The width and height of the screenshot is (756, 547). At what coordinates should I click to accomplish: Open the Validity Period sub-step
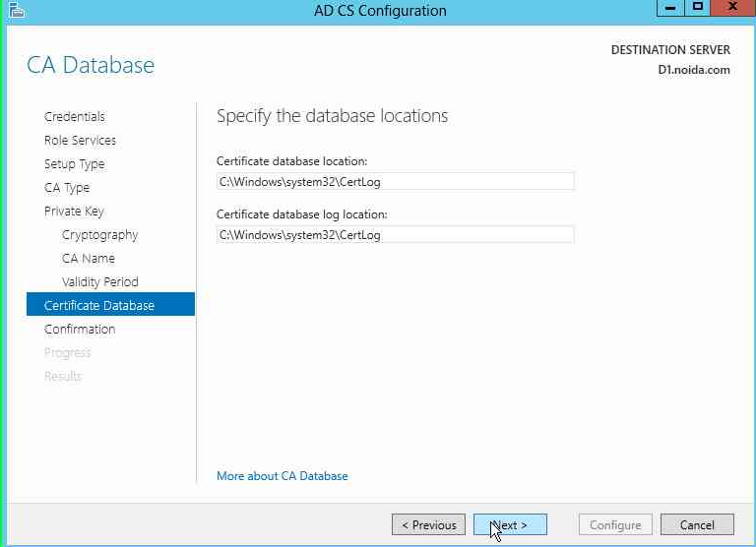pos(99,282)
